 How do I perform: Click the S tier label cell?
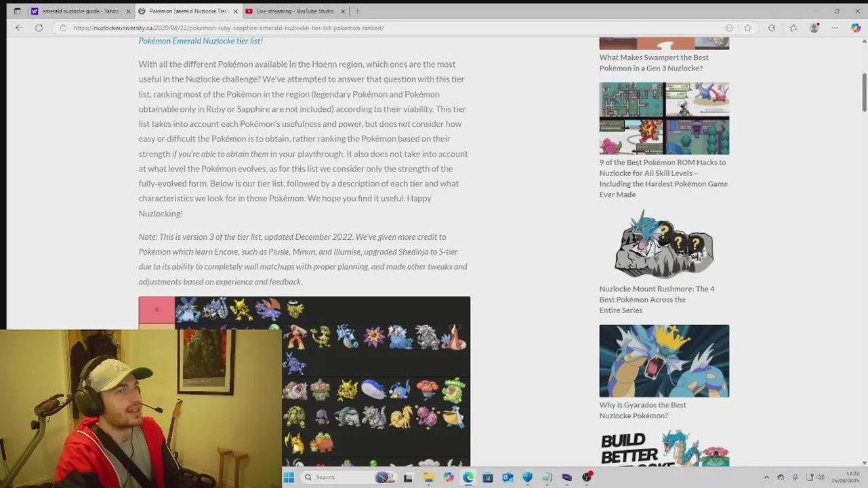click(x=157, y=310)
